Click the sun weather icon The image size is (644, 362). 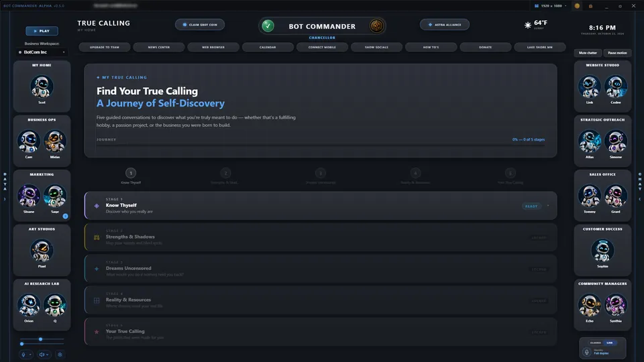pos(528,25)
